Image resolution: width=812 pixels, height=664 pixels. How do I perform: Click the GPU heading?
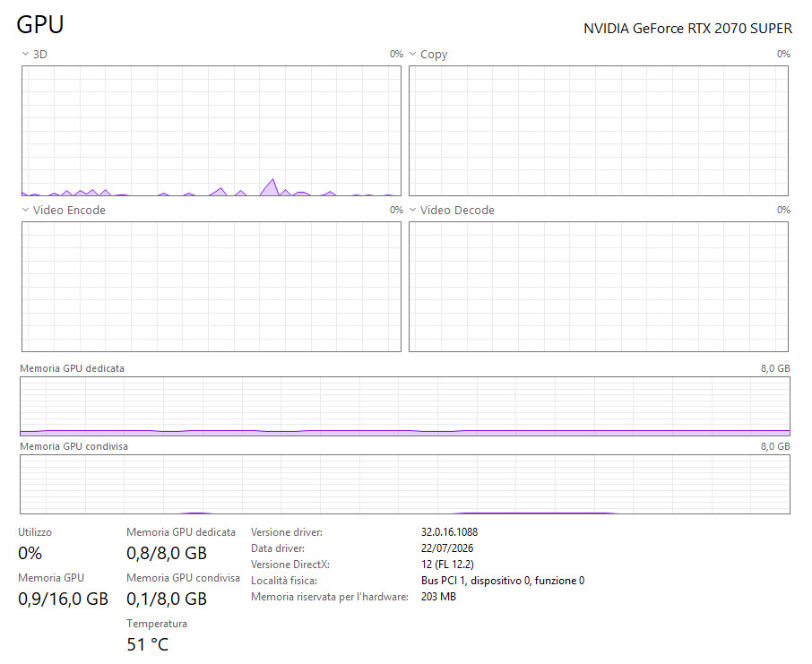tap(40, 24)
